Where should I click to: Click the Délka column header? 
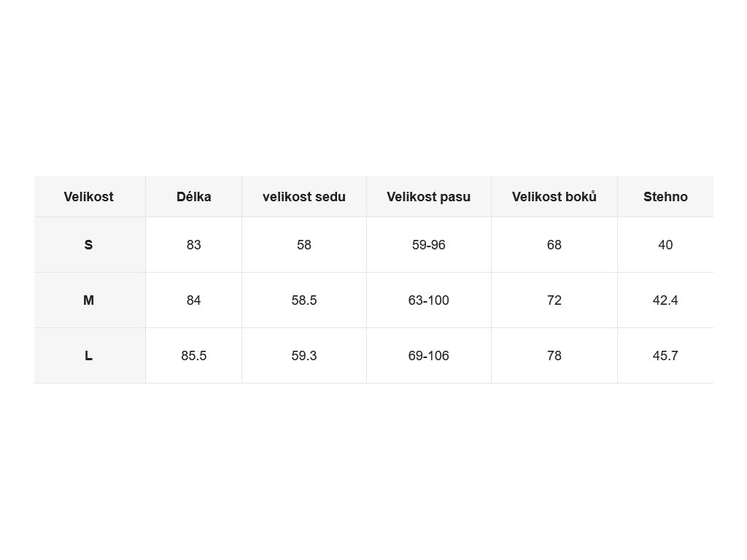tap(194, 197)
